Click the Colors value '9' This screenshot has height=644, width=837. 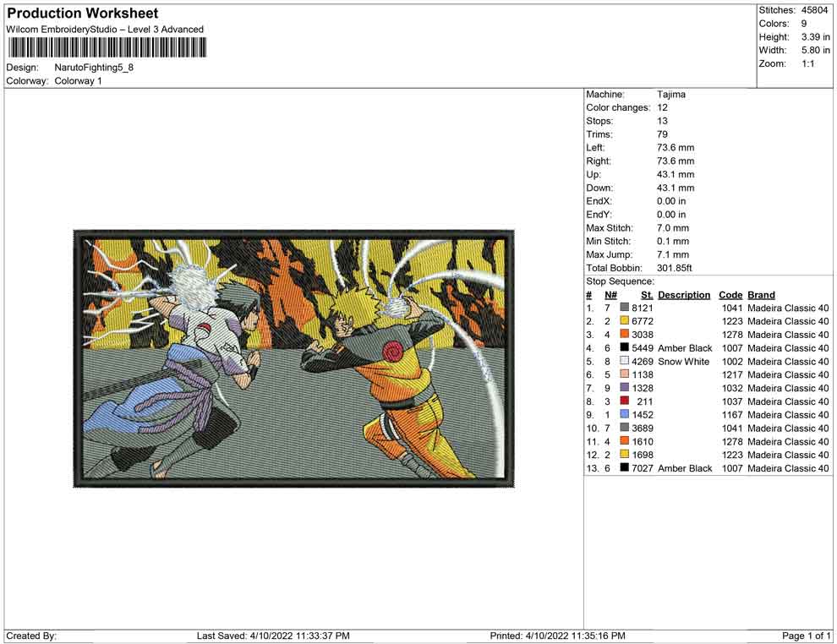804,24
